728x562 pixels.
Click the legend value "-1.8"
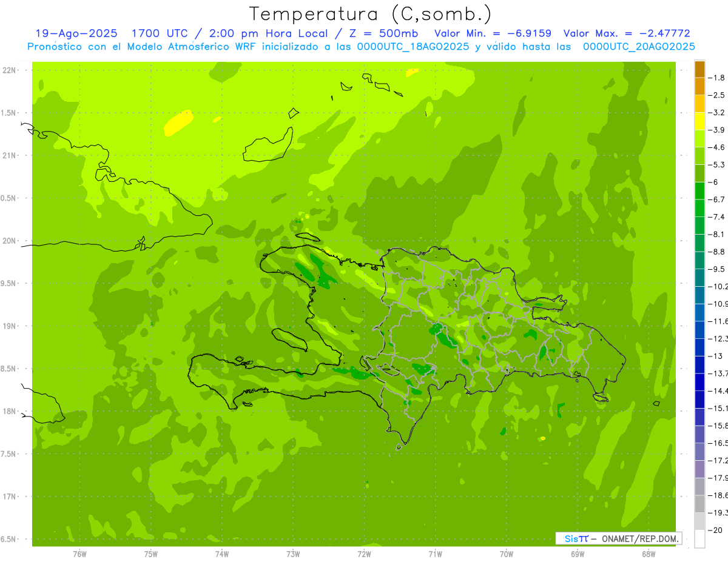point(718,78)
